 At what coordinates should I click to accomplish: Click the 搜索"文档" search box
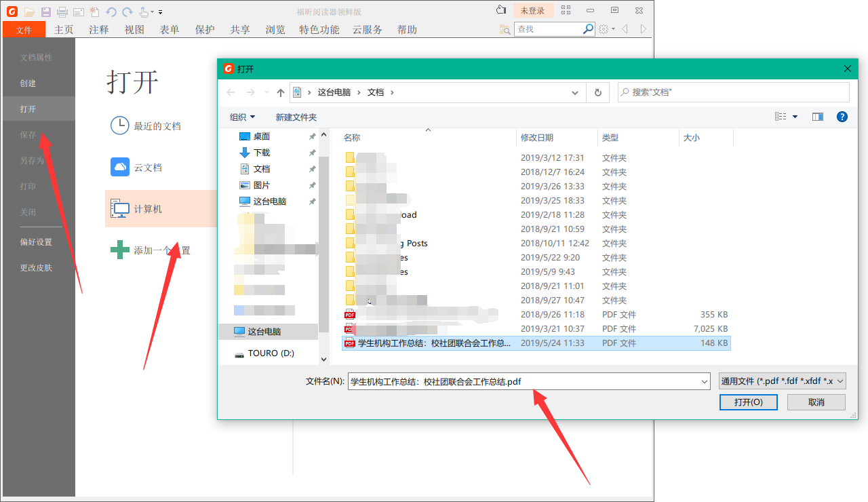pyautogui.click(x=734, y=92)
